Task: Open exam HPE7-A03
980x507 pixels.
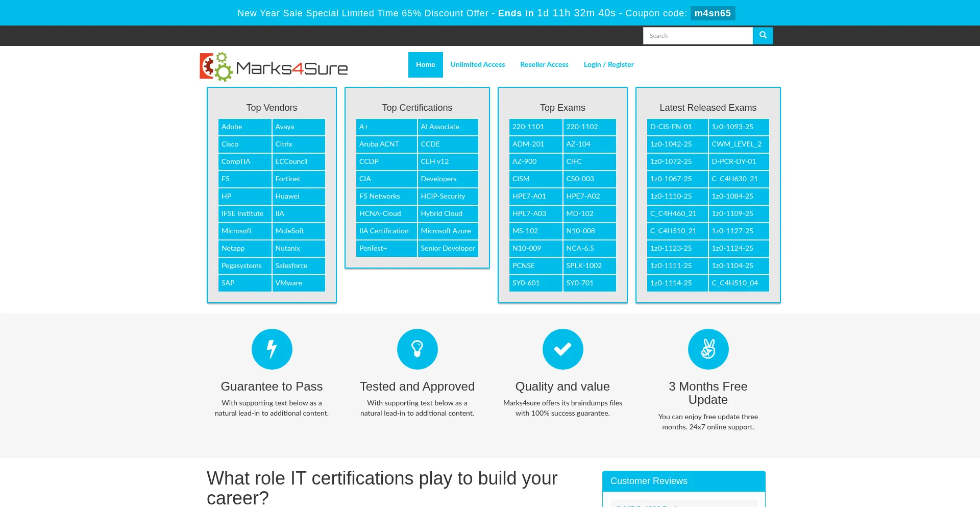Action: tap(535, 213)
